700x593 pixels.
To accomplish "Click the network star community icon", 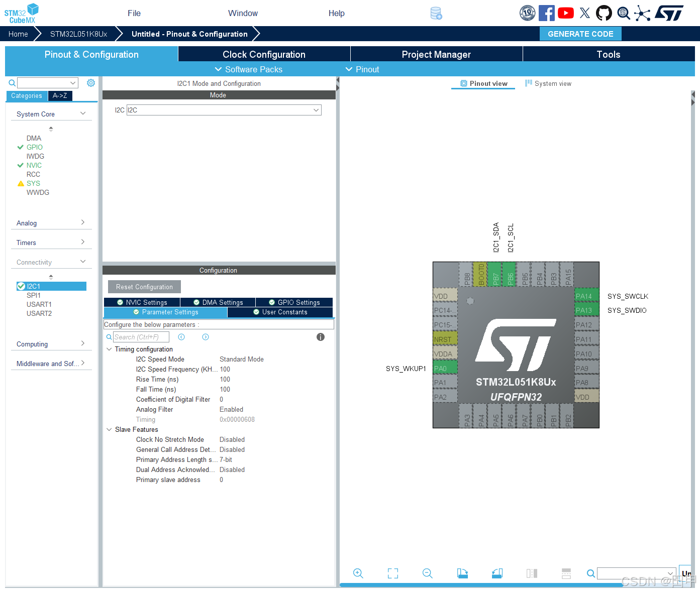I will pyautogui.click(x=642, y=13).
